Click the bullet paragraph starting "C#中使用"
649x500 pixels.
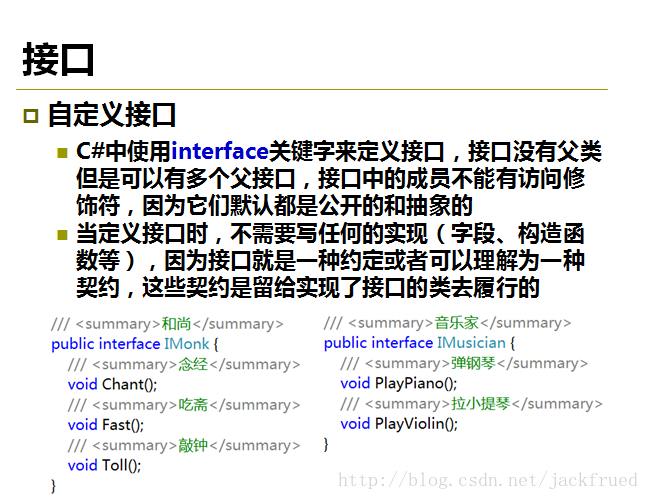point(339,178)
